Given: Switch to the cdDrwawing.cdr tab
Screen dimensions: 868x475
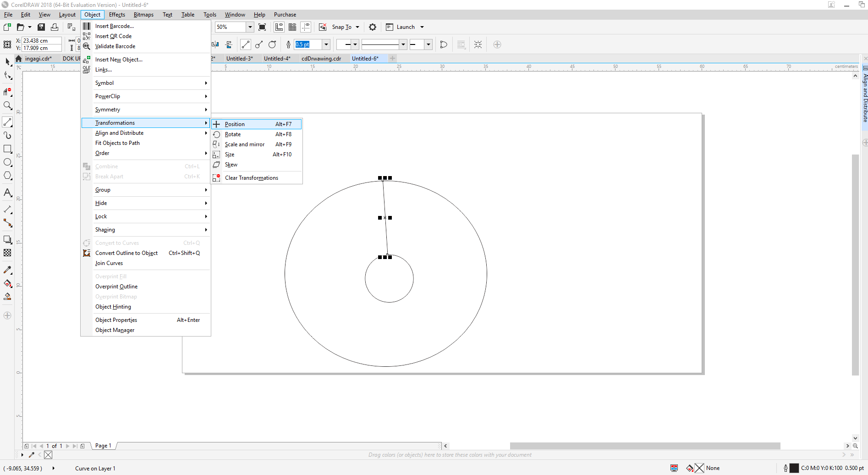Looking at the screenshot, I should coord(321,59).
